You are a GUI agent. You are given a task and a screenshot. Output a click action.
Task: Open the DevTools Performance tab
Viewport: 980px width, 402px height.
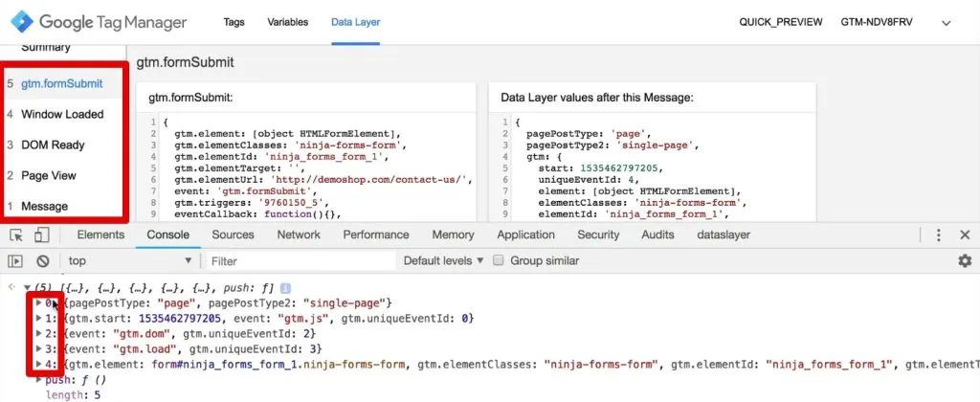click(376, 235)
